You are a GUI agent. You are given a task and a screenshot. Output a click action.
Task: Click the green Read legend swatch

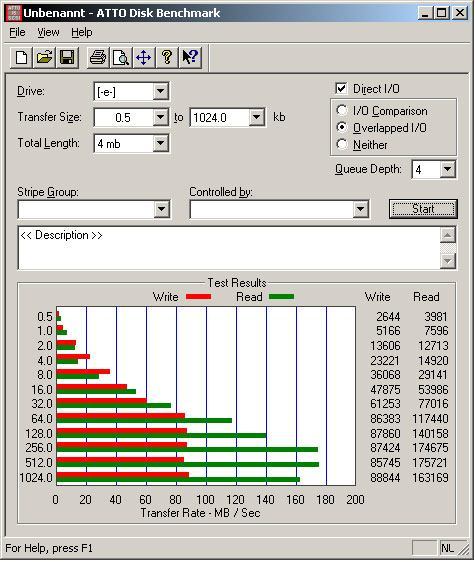tap(281, 297)
